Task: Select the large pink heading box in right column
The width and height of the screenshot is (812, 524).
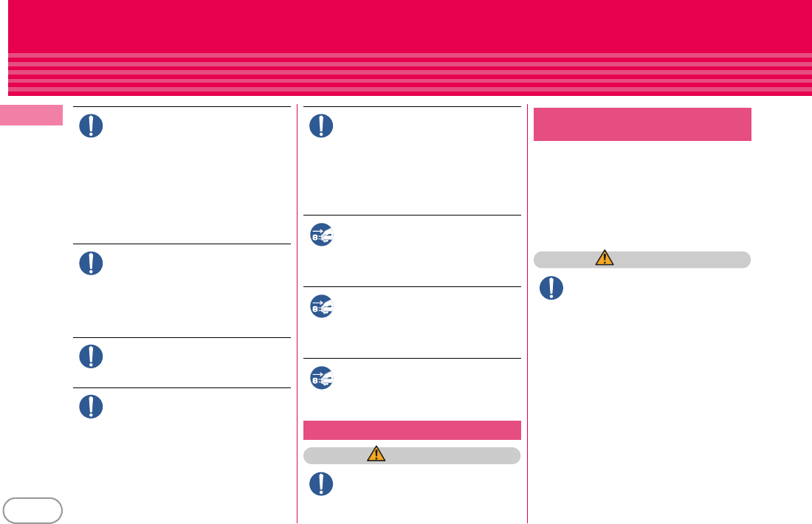Action: (642, 124)
